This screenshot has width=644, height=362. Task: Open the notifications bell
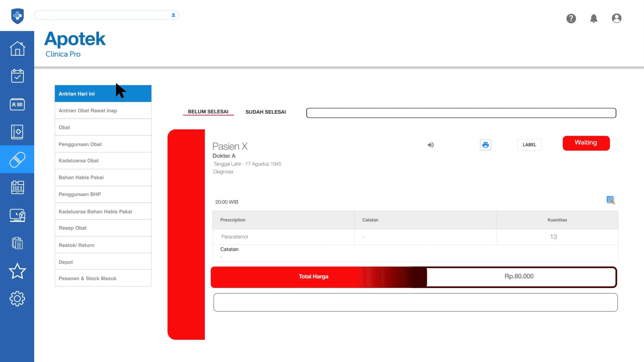593,18
